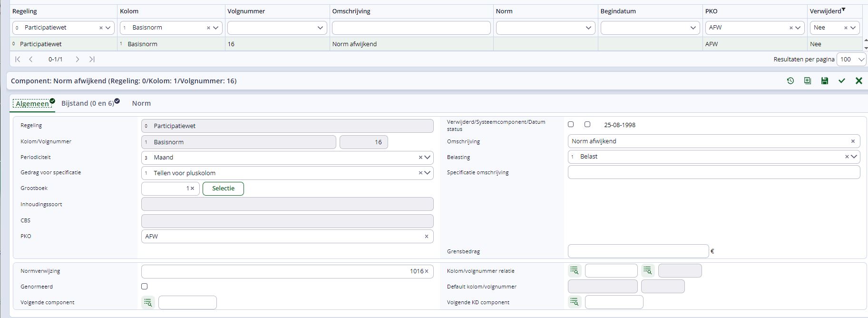Open the Norm filter dropdown

pos(588,28)
